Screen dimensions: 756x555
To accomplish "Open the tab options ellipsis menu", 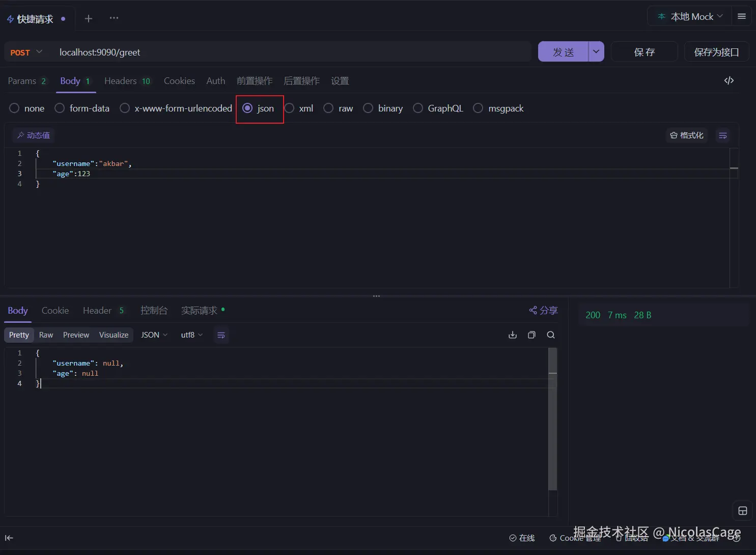I will point(114,18).
